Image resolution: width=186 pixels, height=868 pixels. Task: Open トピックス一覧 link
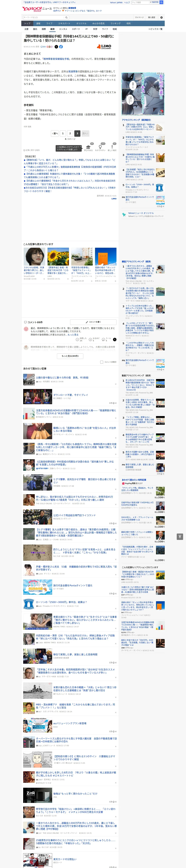coord(155,29)
